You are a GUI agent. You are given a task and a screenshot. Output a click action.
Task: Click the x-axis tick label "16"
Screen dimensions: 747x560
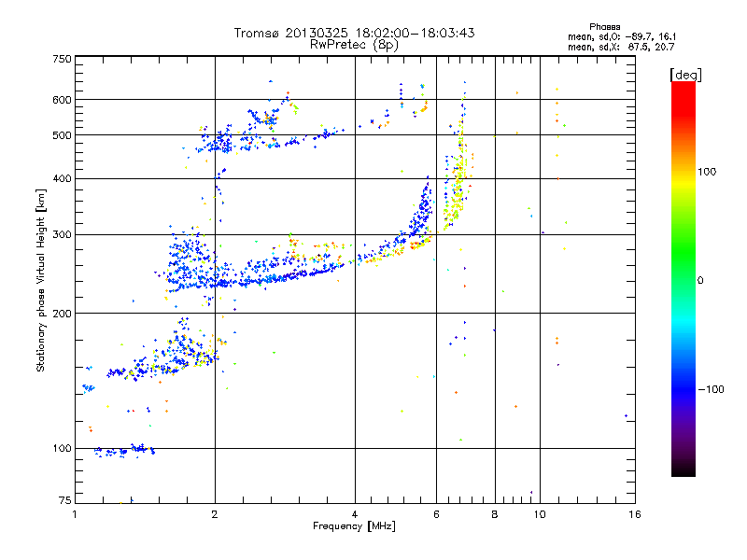[x=635, y=514]
